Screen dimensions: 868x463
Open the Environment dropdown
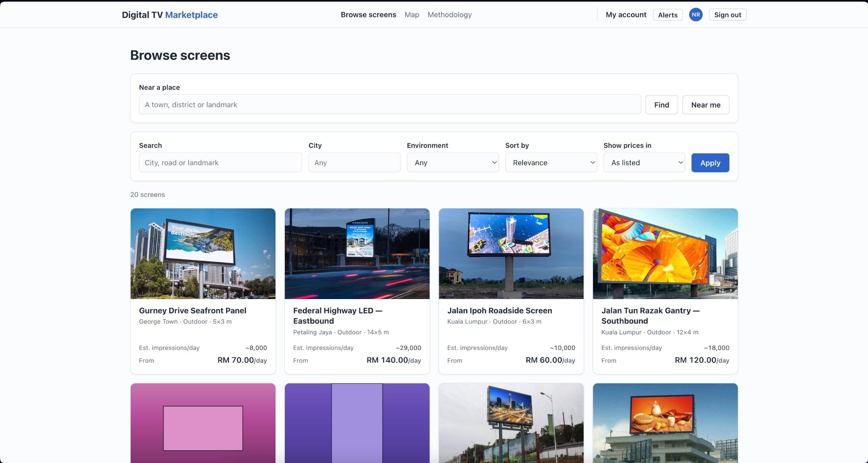(453, 163)
